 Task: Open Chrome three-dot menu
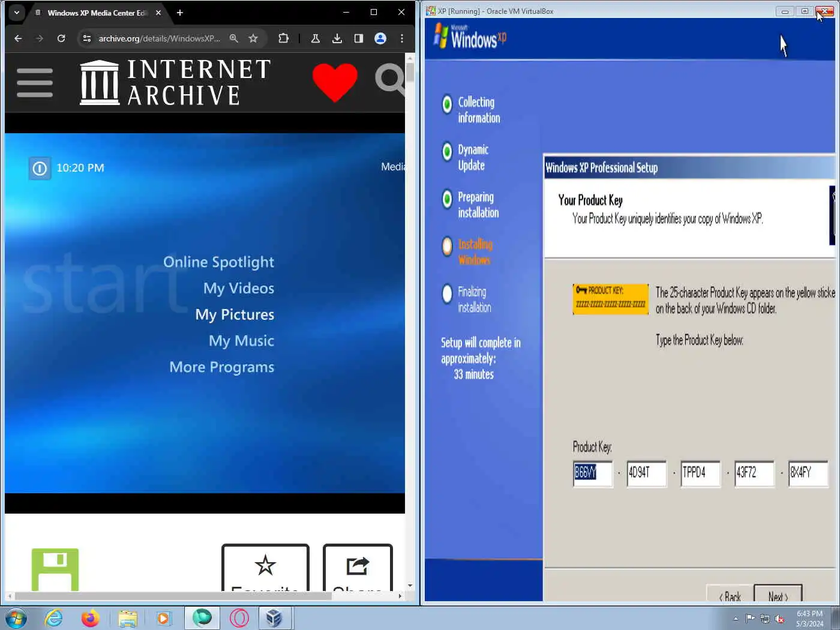(402, 38)
